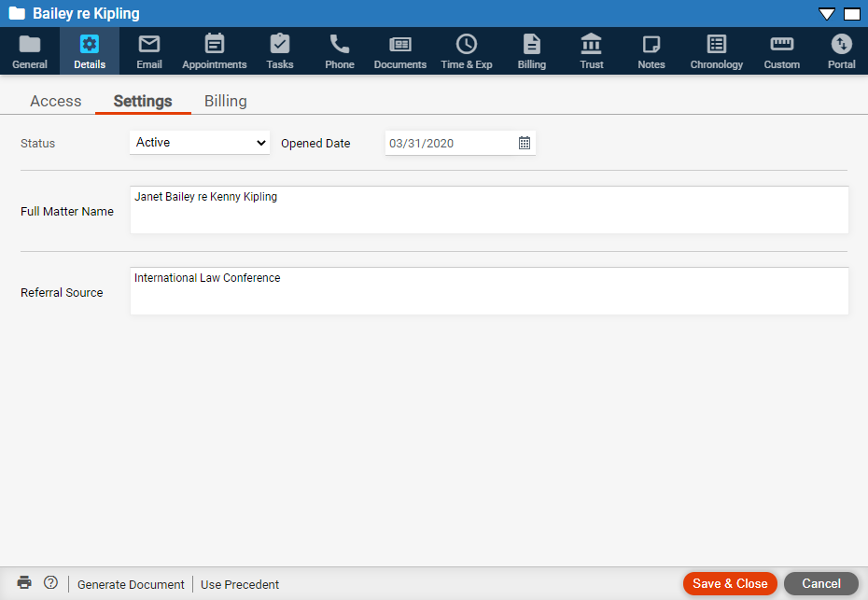
Task: Open the Chronology list icon
Action: point(716,44)
